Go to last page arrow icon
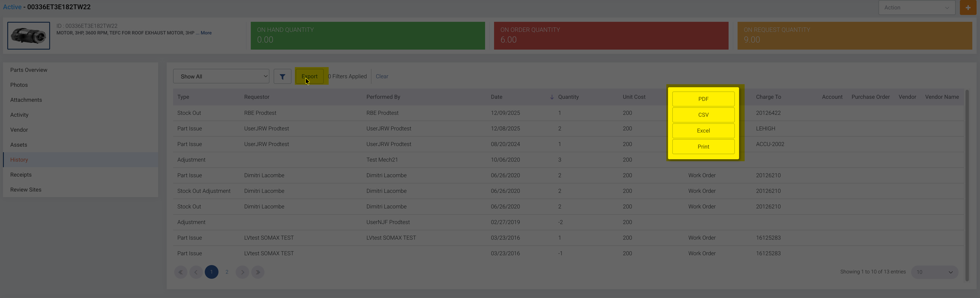The width and height of the screenshot is (980, 298). 258,272
